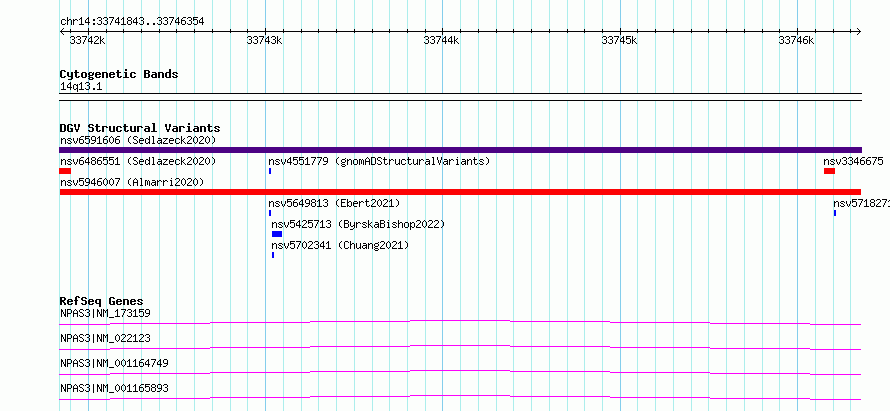Open NPAS3|NM_001165893 transcript label
890x411 pixels.
[x=114, y=388]
